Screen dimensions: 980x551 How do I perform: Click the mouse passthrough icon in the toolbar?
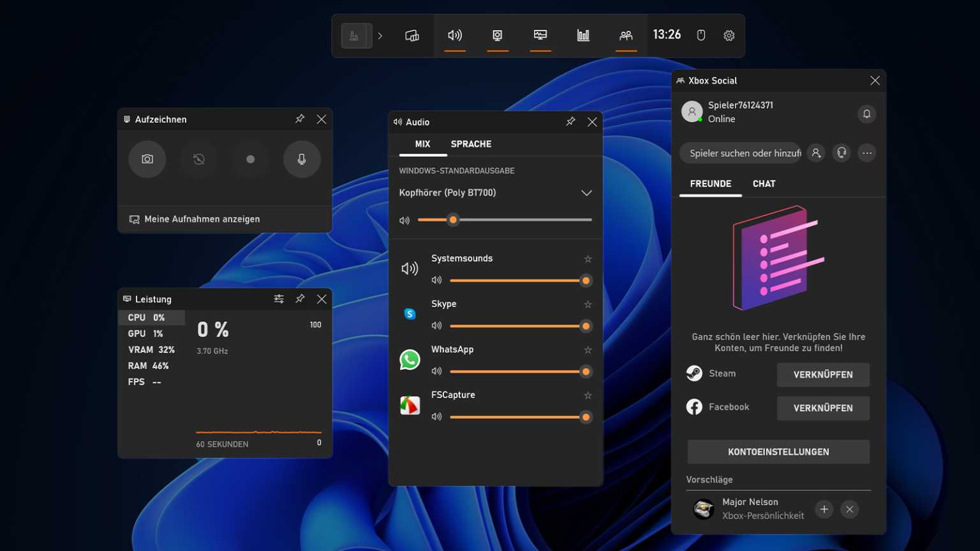tap(701, 36)
